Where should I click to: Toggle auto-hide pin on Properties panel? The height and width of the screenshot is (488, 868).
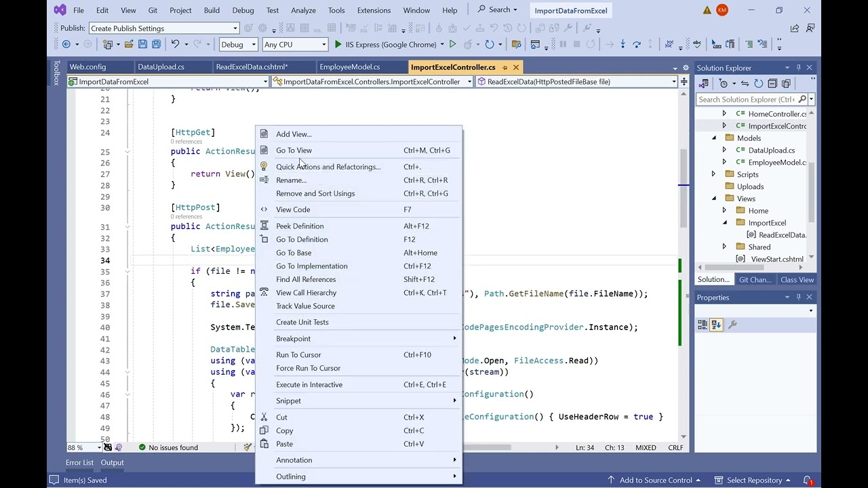pos(798,297)
